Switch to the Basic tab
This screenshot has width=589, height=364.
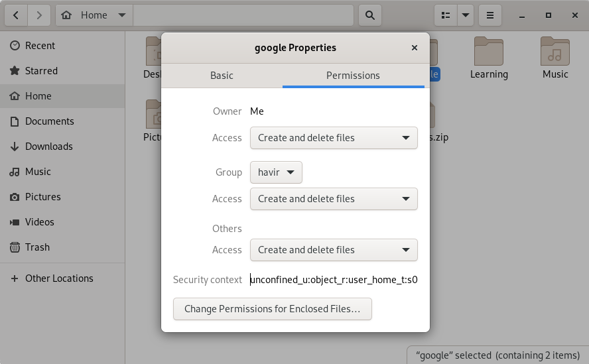pyautogui.click(x=222, y=76)
